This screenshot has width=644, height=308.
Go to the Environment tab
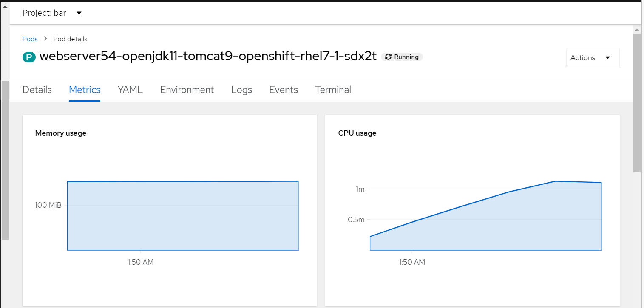[x=187, y=90]
